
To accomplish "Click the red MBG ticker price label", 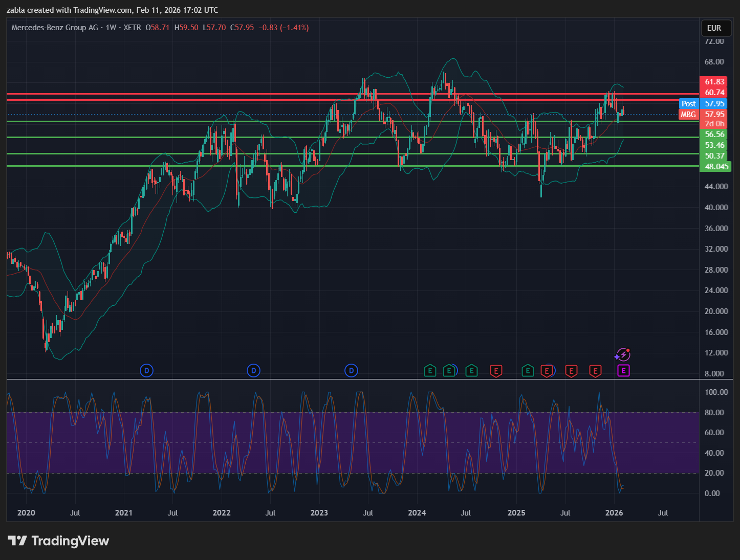I will coord(688,115).
